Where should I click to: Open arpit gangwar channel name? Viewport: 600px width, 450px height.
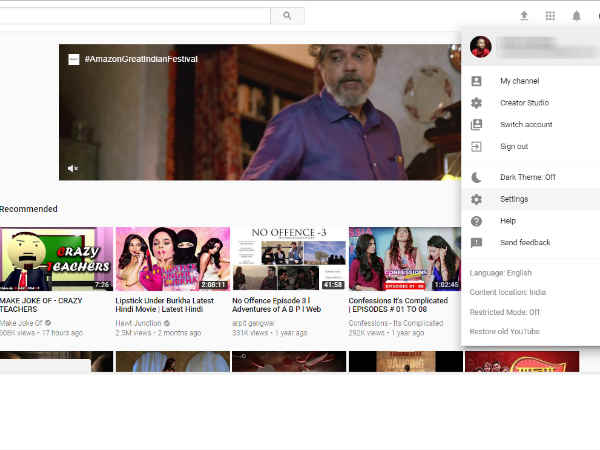[x=253, y=323]
